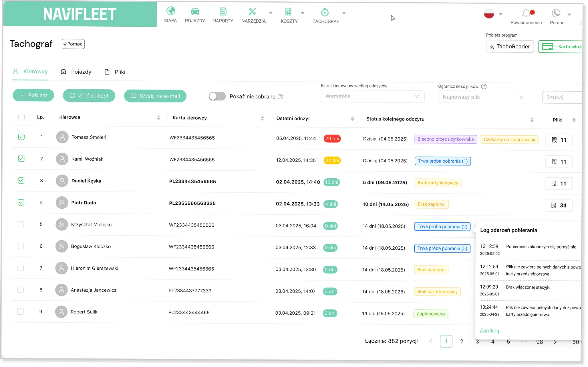Screen dimensions: 588x367
Task: Sort by Ostatni odczyt column arrows
Action: 352,119
